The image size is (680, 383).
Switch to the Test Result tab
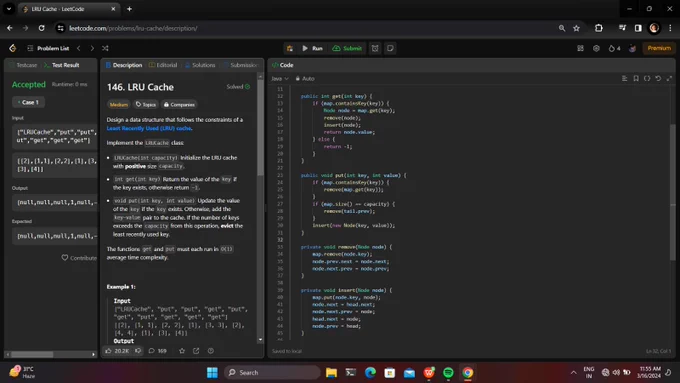pyautogui.click(x=62, y=65)
